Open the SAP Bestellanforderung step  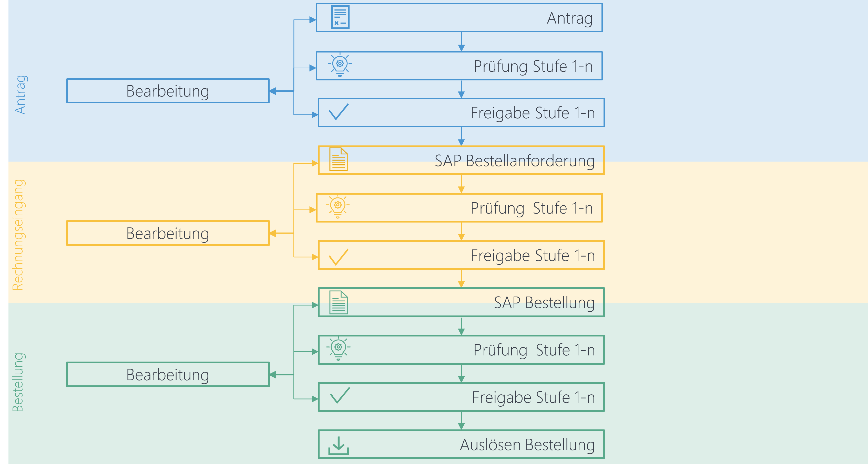point(461,161)
